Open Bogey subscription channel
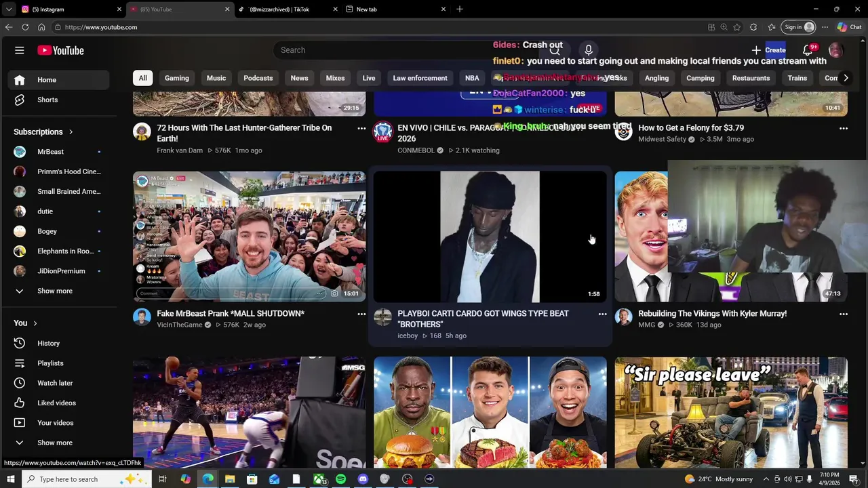This screenshot has width=868, height=488. pos(58,231)
